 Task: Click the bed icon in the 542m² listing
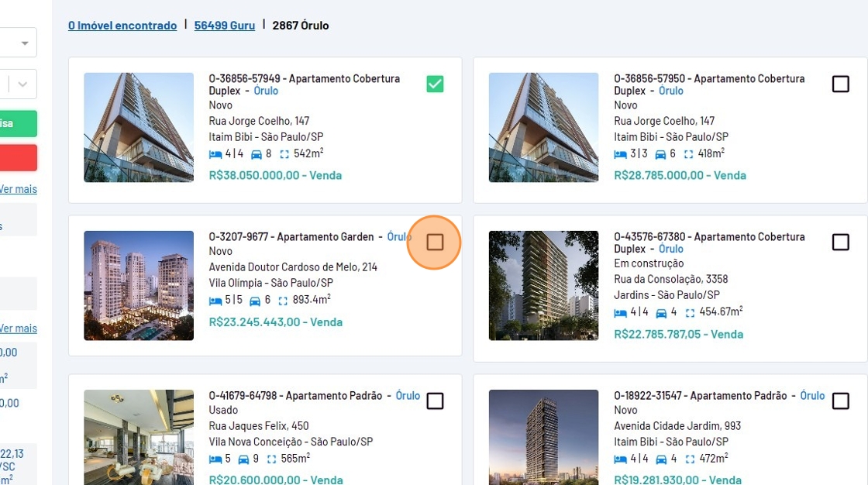pos(215,154)
